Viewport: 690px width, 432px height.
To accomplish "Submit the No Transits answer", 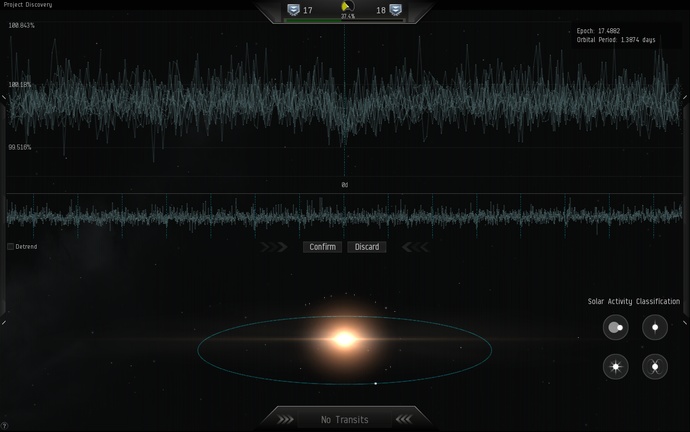I will click(345, 420).
